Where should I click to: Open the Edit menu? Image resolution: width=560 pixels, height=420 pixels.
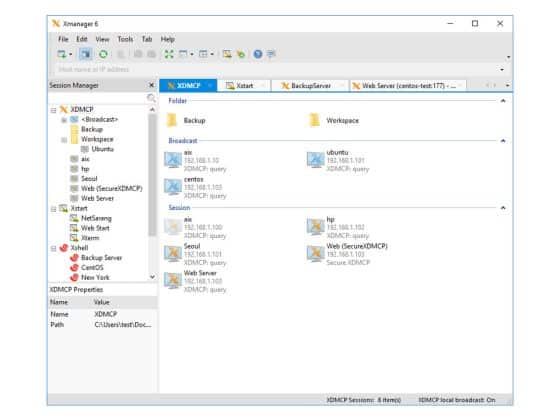click(82, 39)
